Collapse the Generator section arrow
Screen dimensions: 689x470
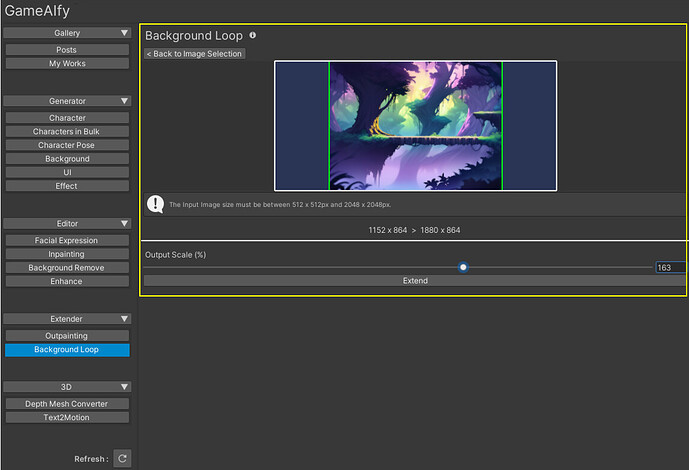coord(124,101)
